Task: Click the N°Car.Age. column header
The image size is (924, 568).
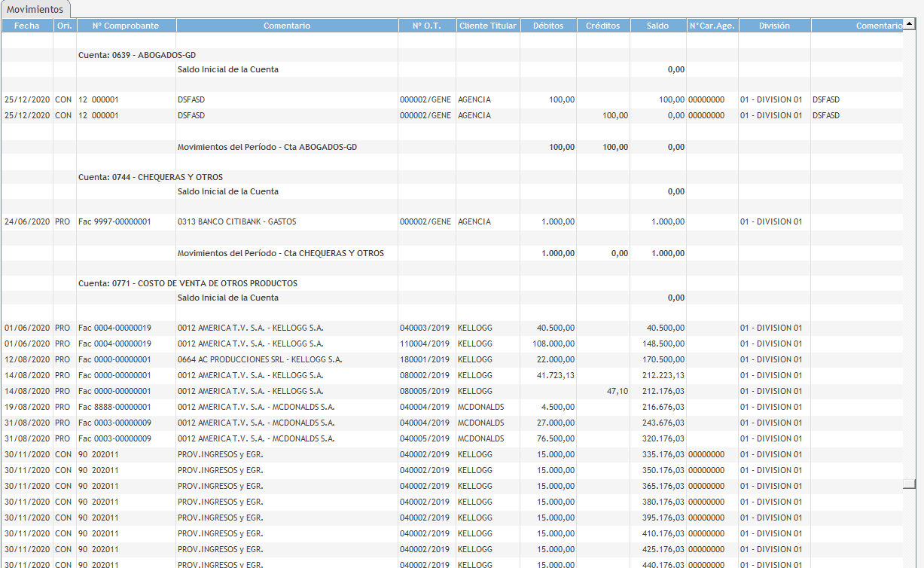Action: point(712,26)
